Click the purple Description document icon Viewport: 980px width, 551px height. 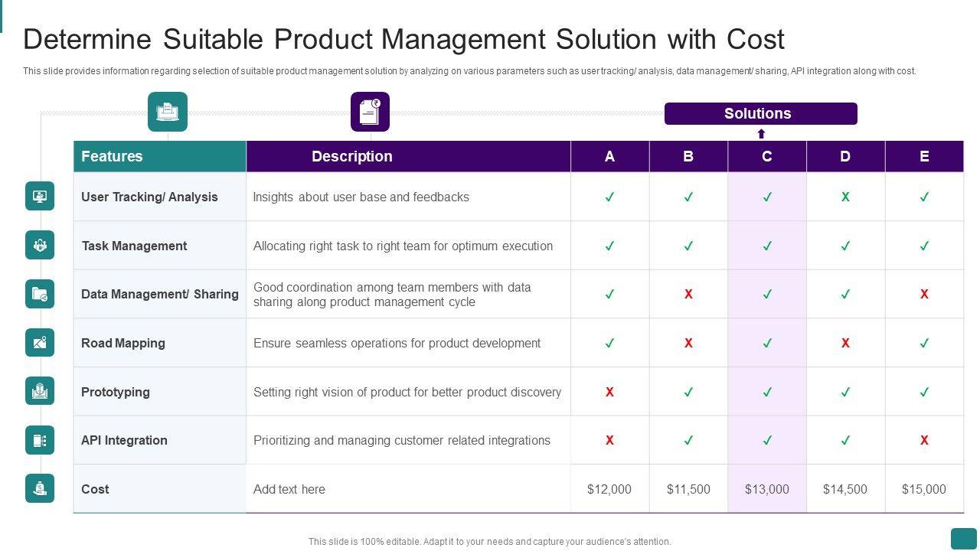[370, 112]
